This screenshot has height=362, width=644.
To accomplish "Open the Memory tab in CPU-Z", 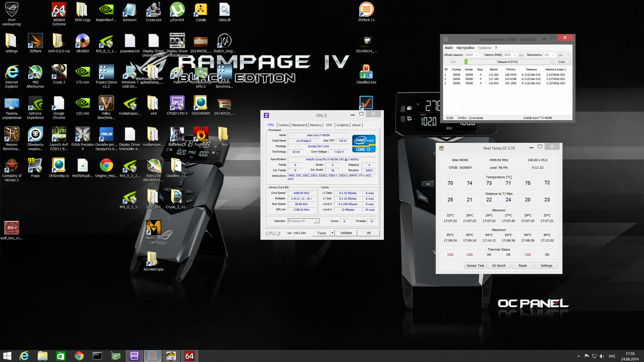I will (316, 125).
